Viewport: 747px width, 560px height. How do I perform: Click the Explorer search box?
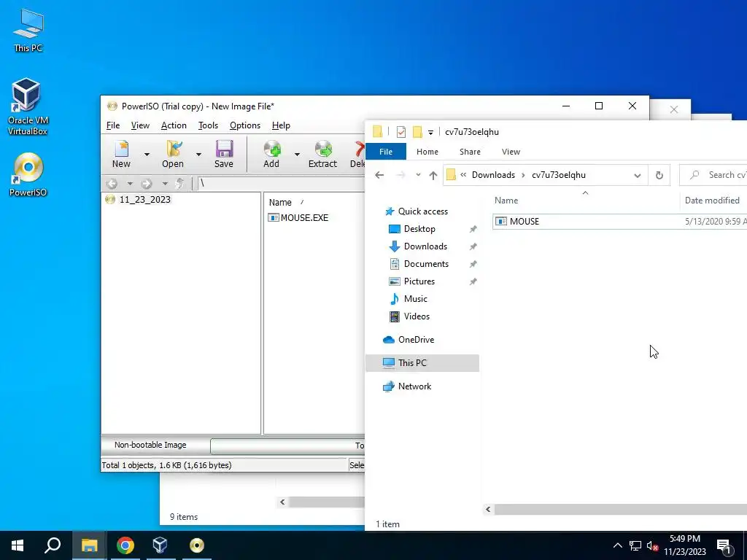[x=713, y=175]
